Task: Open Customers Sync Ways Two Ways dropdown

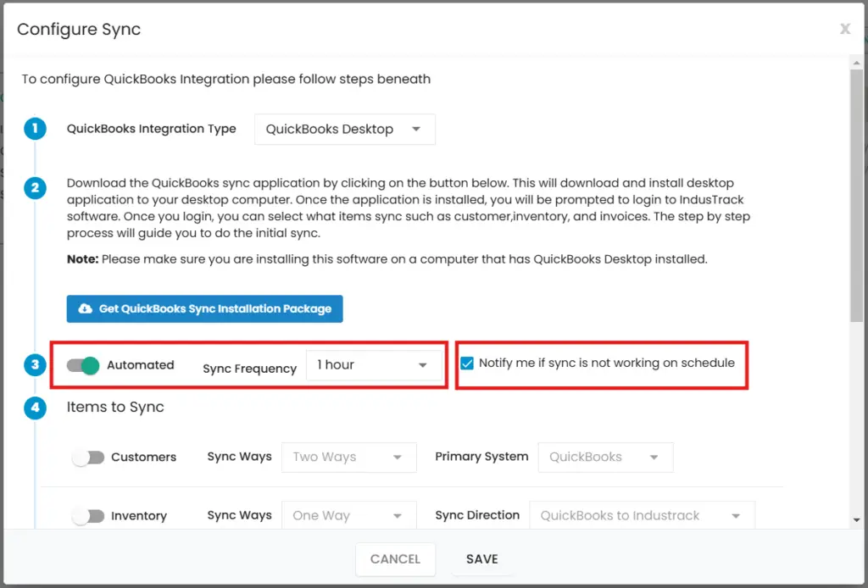Action: (348, 458)
